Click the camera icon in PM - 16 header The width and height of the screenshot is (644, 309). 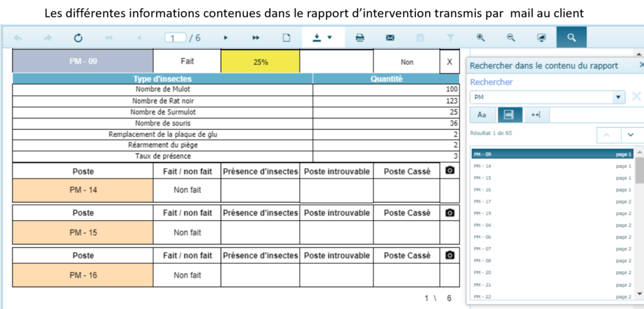(x=450, y=255)
